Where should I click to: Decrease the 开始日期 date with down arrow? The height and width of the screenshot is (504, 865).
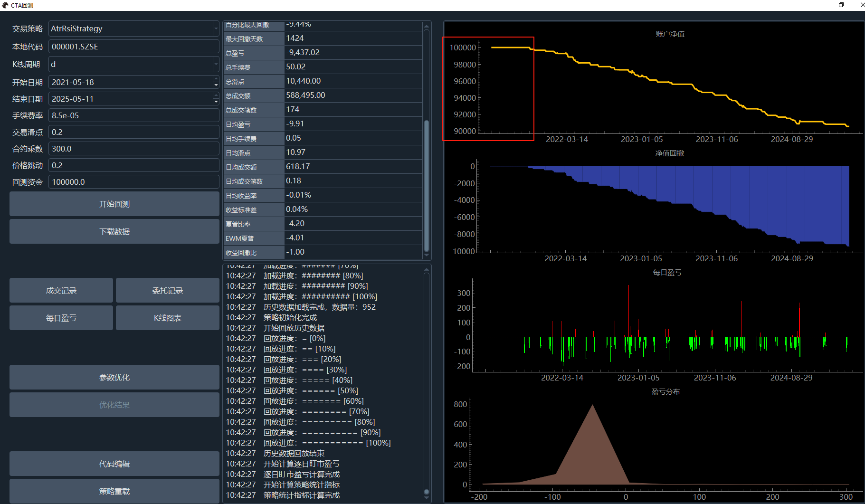216,86
